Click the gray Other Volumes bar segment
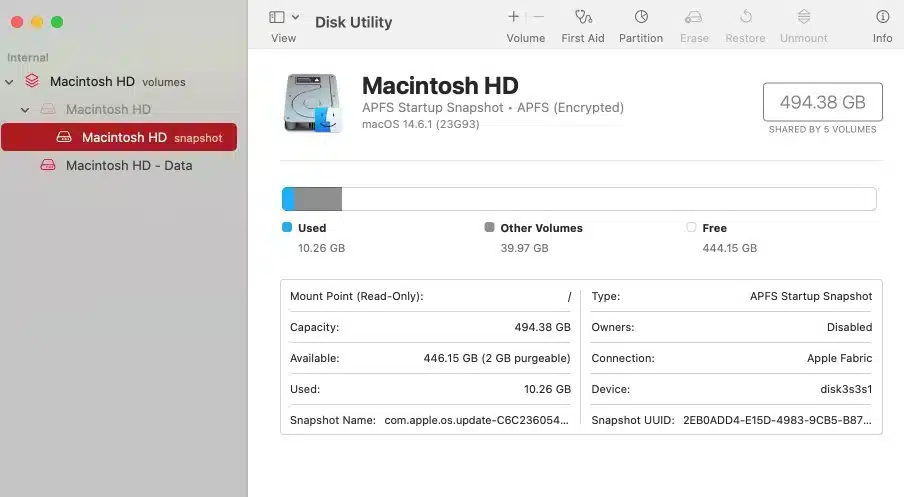The image size is (904, 497). [318, 199]
